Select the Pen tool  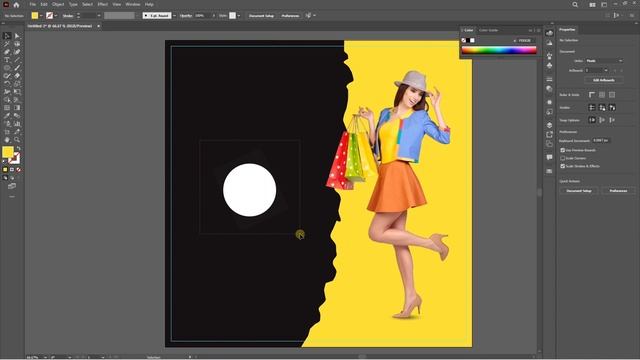point(7,52)
